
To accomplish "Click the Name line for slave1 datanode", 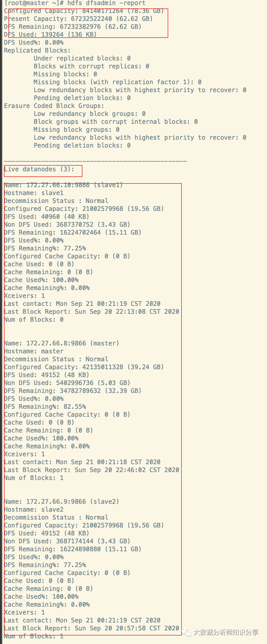I will pyautogui.click(x=64, y=185).
